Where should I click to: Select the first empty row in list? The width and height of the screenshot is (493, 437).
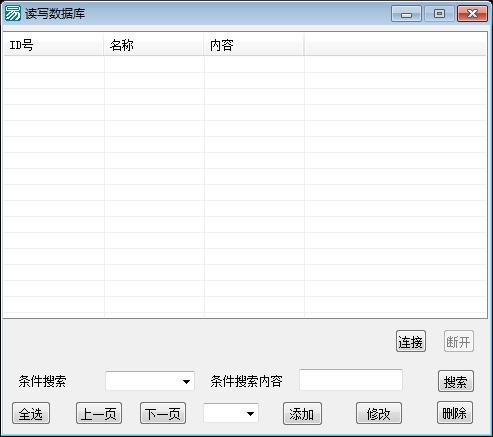(x=245, y=64)
